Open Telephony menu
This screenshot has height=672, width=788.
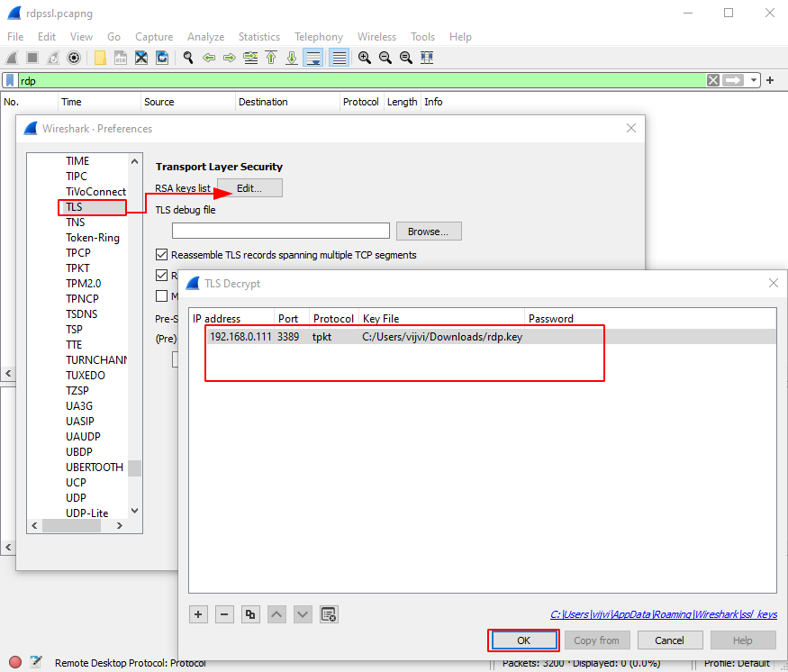pos(319,37)
